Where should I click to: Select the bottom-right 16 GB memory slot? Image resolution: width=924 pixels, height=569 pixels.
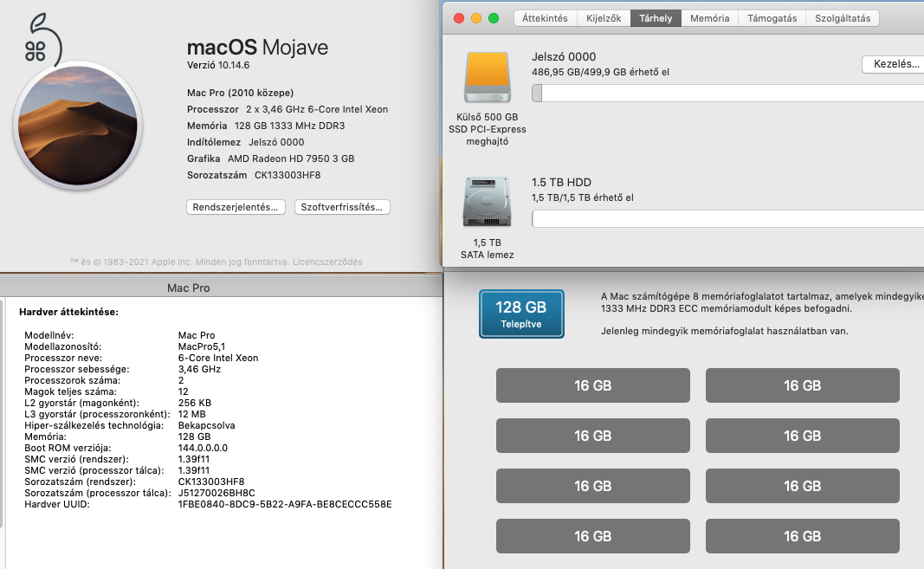tap(802, 536)
